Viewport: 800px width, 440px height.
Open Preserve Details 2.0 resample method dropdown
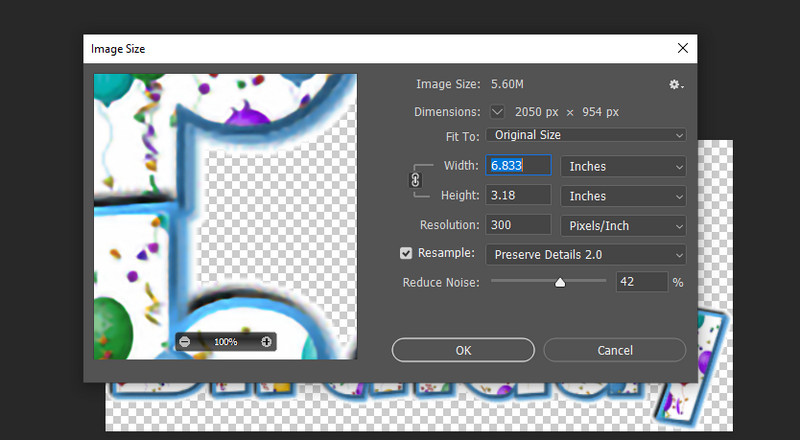pos(586,255)
